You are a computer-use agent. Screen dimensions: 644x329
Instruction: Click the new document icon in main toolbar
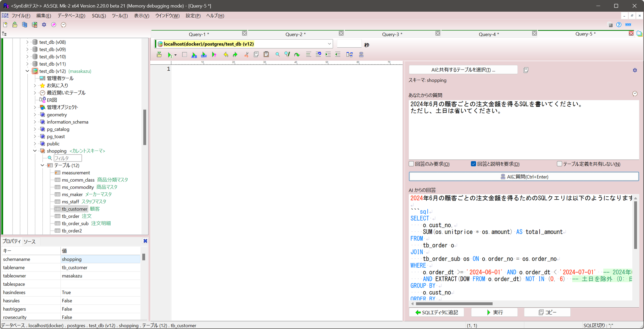click(5, 25)
